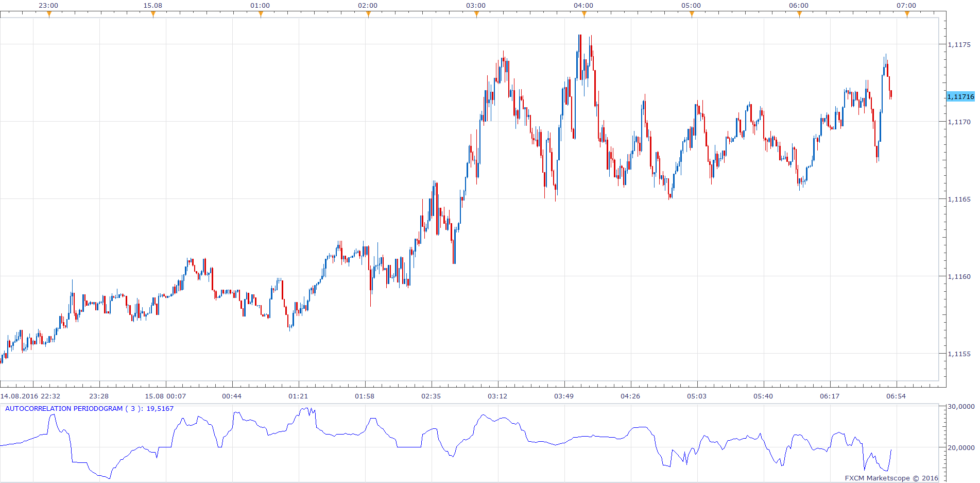Click the 04:00 orange time marker

[584, 14]
